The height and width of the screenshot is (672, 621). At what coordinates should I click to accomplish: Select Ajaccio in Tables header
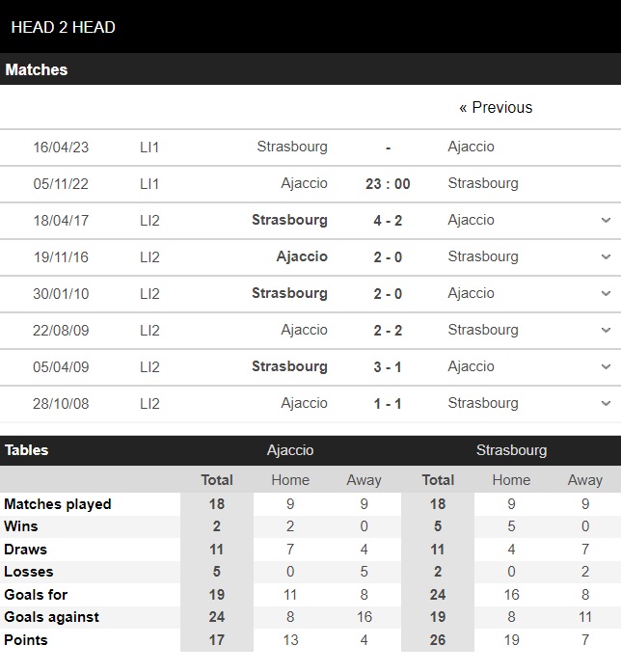290,450
